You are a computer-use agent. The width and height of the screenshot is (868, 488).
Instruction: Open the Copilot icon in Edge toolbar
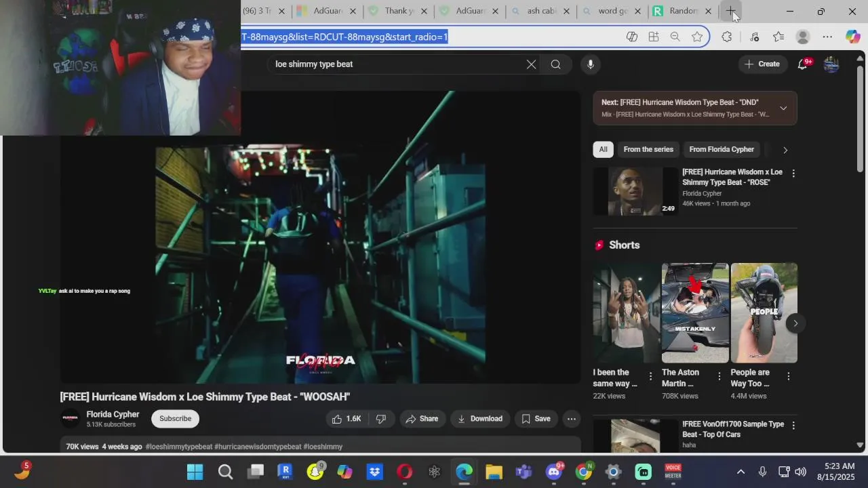853,37
